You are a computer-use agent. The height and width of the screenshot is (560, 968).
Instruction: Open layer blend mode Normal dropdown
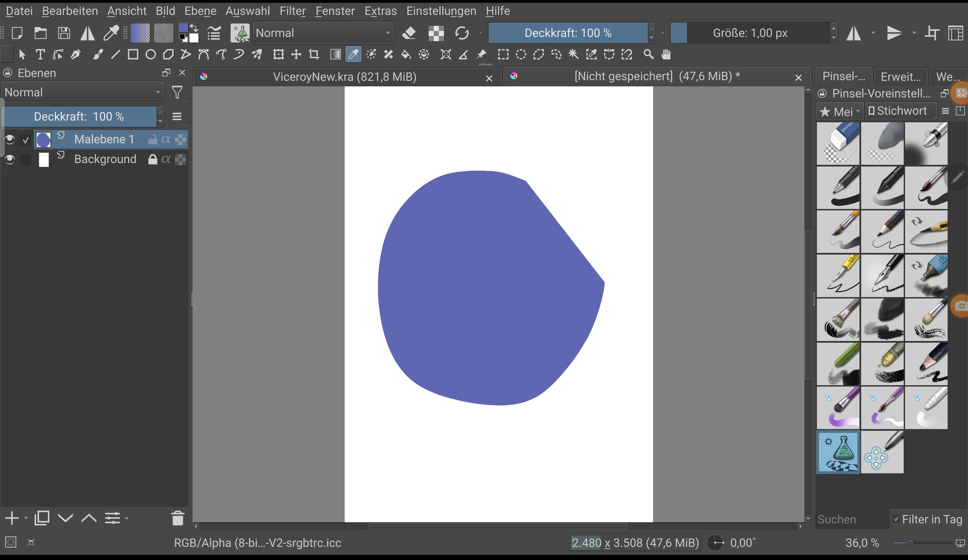[82, 93]
